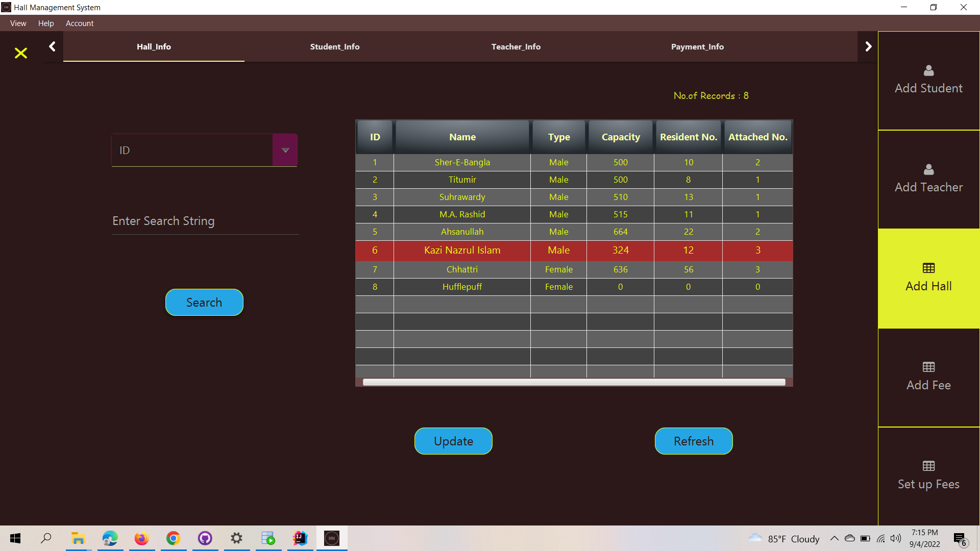Switch to the Student_Info tab

coord(335,46)
